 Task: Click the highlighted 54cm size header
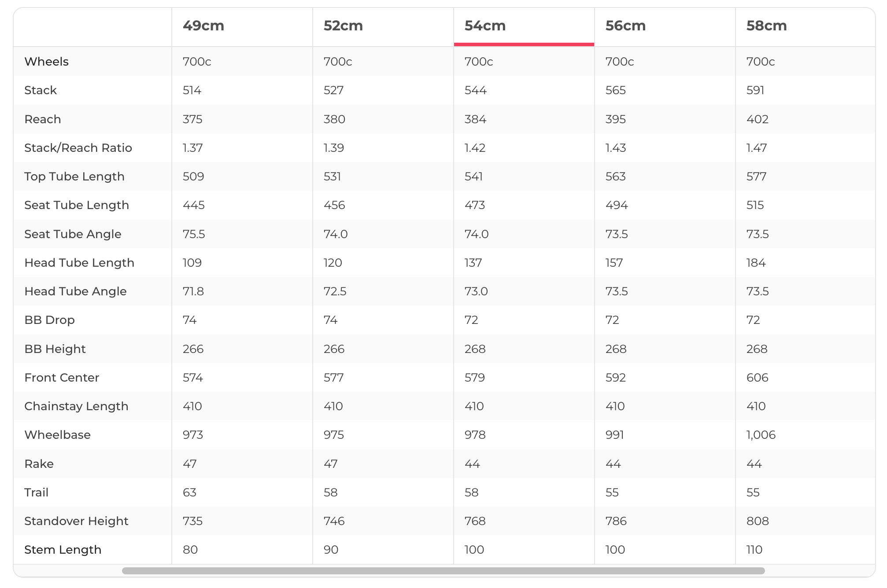pos(485,26)
